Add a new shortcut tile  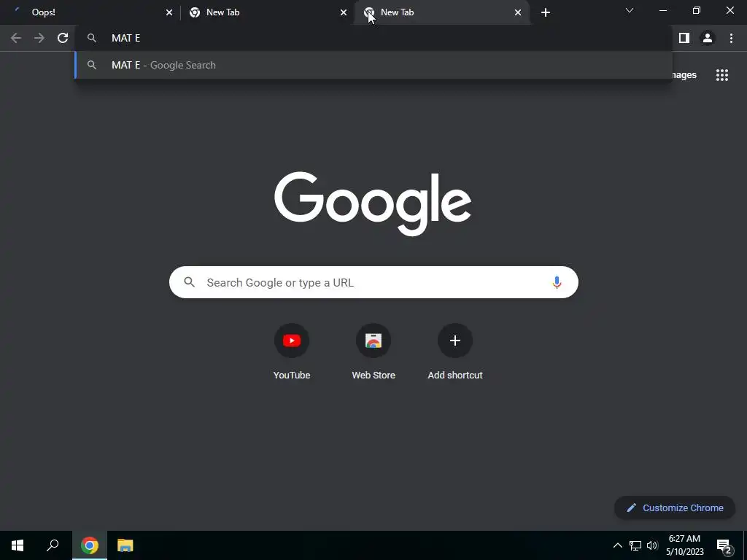click(x=455, y=351)
